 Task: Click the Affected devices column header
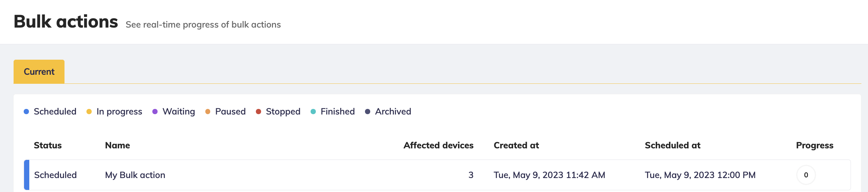click(438, 146)
